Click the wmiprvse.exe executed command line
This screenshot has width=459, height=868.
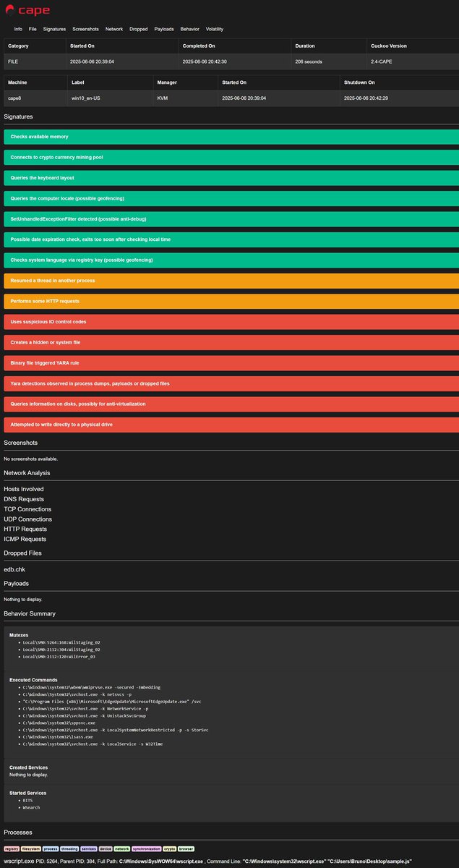[92, 687]
